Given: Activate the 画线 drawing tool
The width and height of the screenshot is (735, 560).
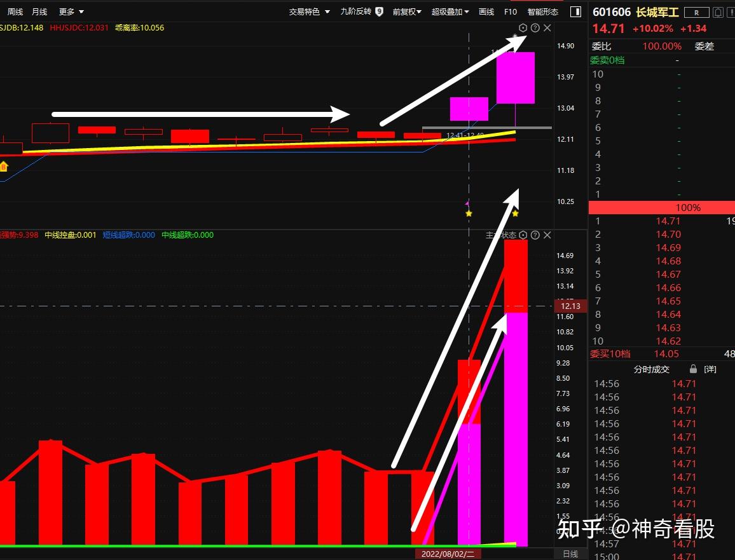Looking at the screenshot, I should point(486,11).
